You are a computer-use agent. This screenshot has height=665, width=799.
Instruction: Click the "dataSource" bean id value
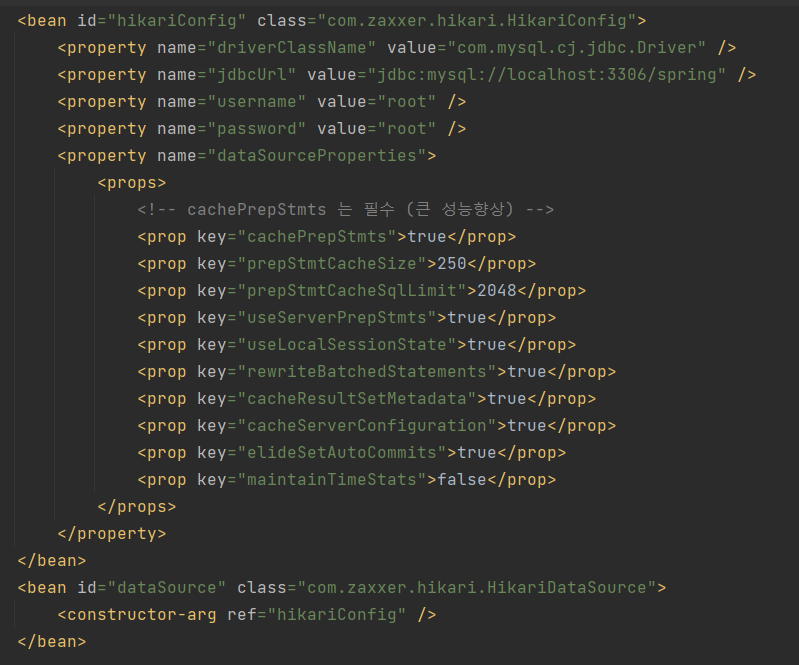pos(167,588)
